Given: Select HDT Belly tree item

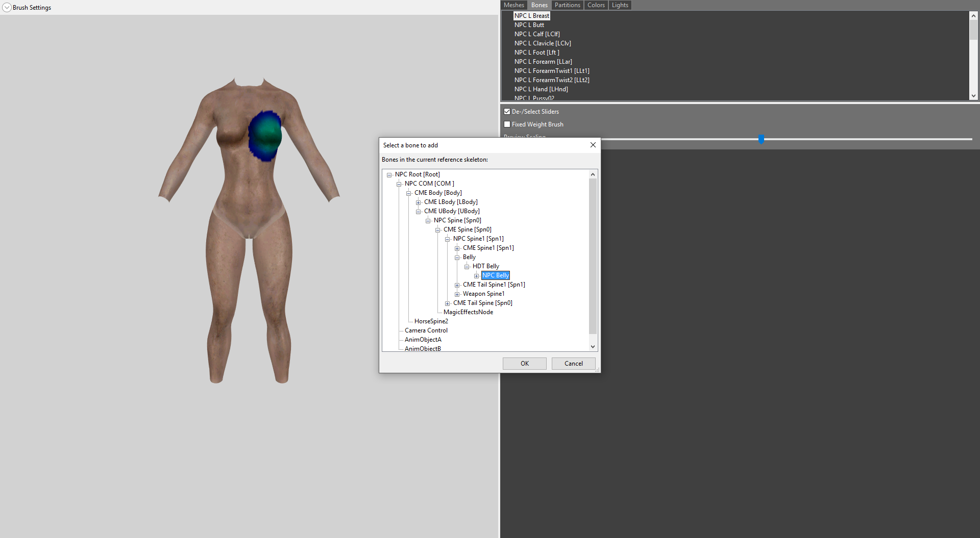Looking at the screenshot, I should pyautogui.click(x=485, y=266).
